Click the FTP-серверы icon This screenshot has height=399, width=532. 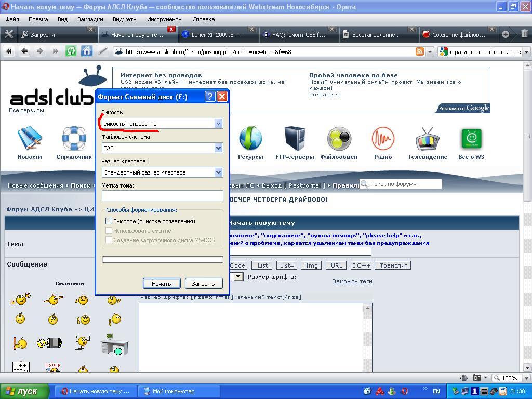click(x=295, y=139)
